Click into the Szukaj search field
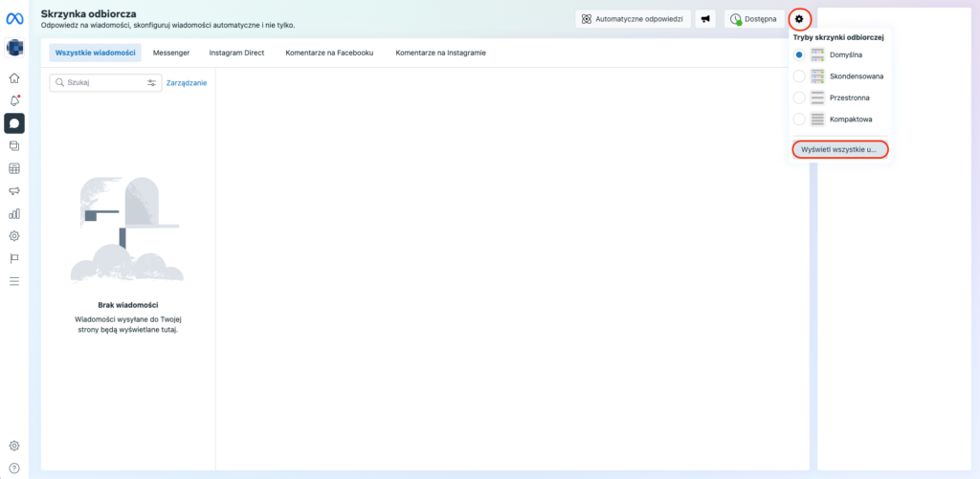Screen dimensions: 980x479 100,83
